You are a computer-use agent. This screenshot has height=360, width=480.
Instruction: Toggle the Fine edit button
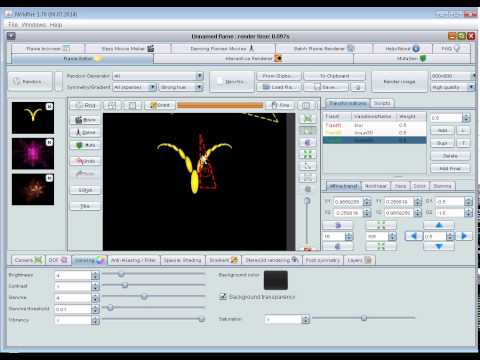pyautogui.click(x=281, y=105)
